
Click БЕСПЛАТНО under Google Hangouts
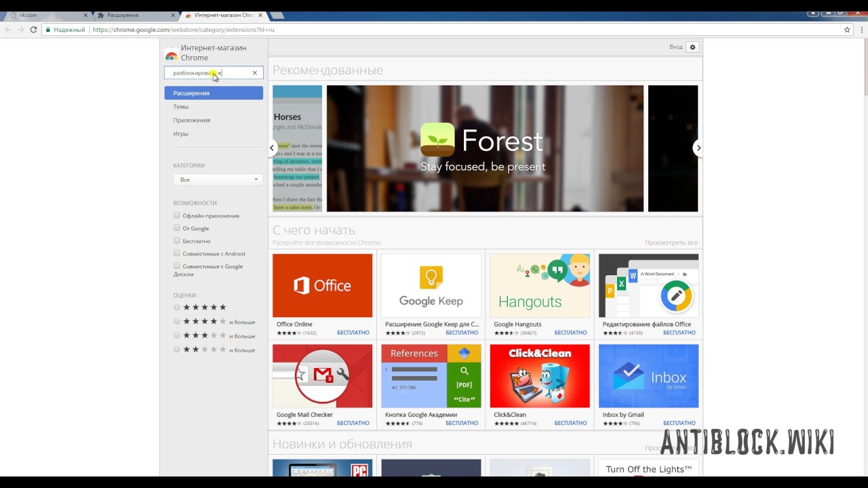tap(570, 333)
